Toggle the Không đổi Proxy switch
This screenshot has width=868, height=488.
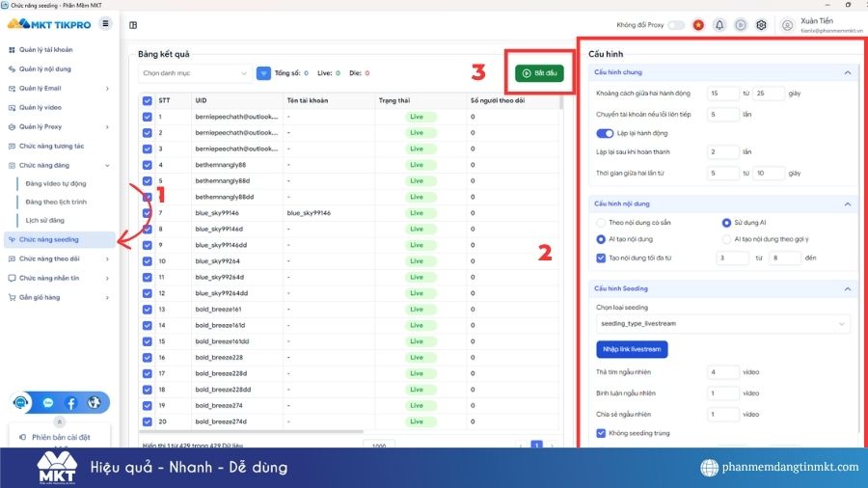676,25
